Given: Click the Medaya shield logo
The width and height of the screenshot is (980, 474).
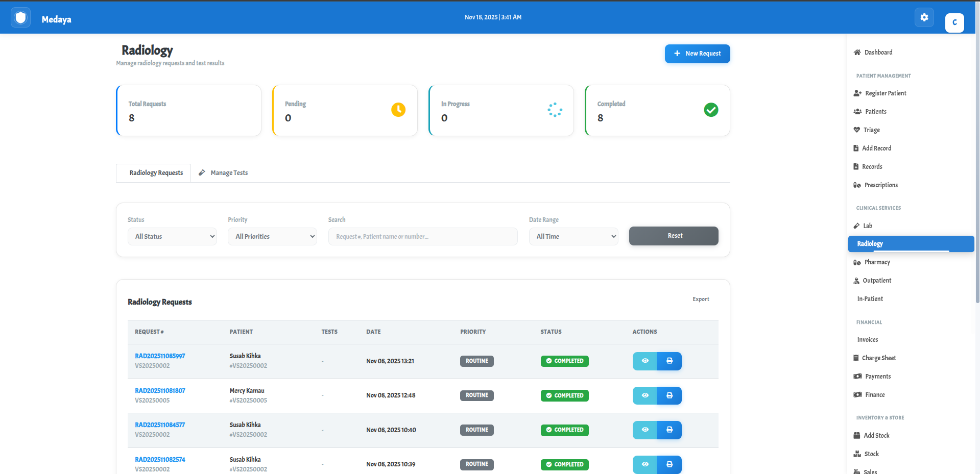Looking at the screenshot, I should 20,18.
